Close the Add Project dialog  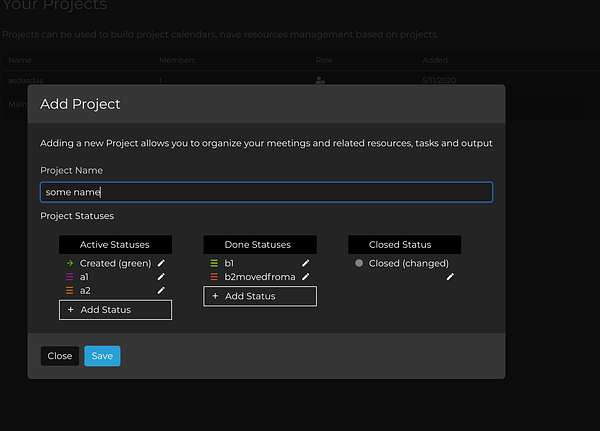[60, 356]
